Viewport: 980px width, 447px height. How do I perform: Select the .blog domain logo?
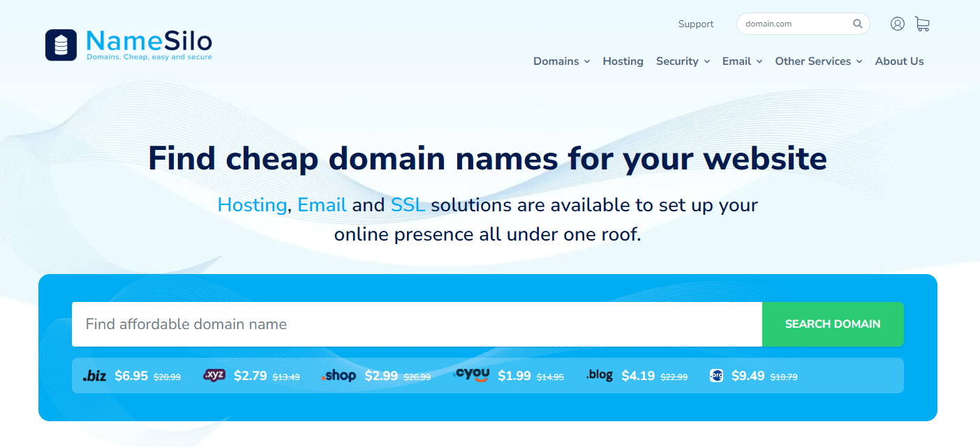pyautogui.click(x=600, y=375)
